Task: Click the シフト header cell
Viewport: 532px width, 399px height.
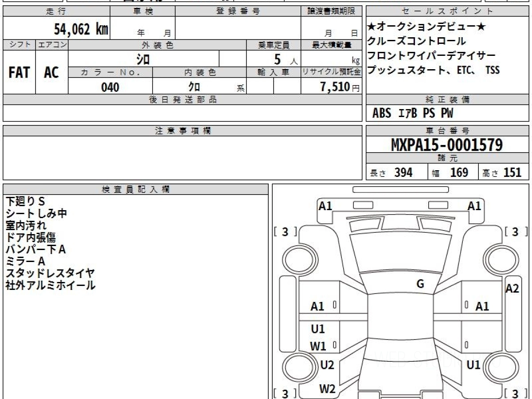Action: point(20,45)
